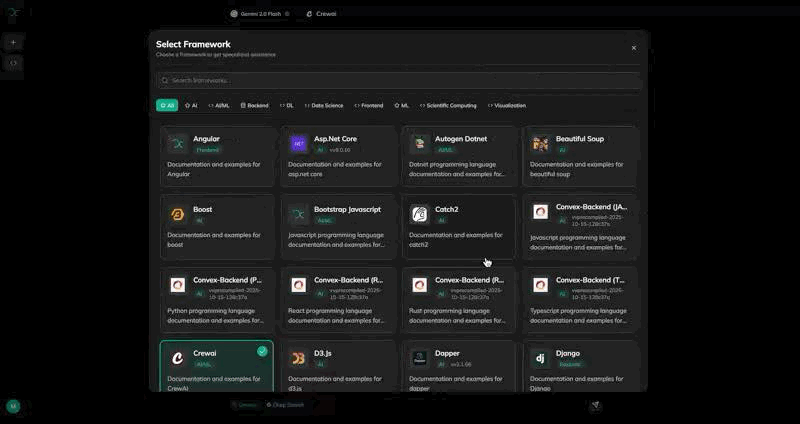Screen dimensions: 800x424
Task: Click the Dapper title text
Action: (447, 353)
